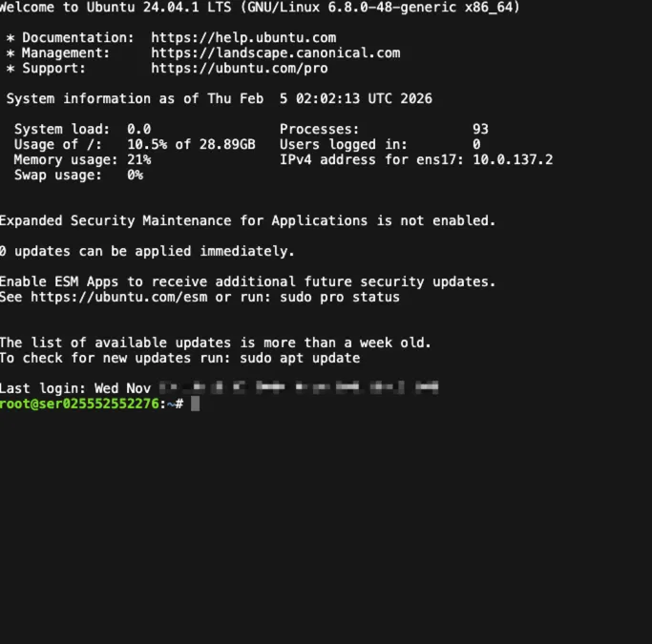The image size is (652, 644).
Task: Click the "Last login: Wed Nov" text
Action: (74, 388)
